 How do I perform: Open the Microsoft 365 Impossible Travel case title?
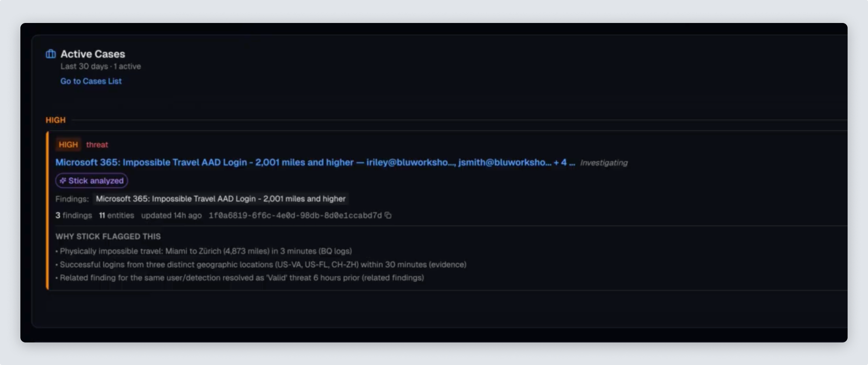click(x=315, y=162)
